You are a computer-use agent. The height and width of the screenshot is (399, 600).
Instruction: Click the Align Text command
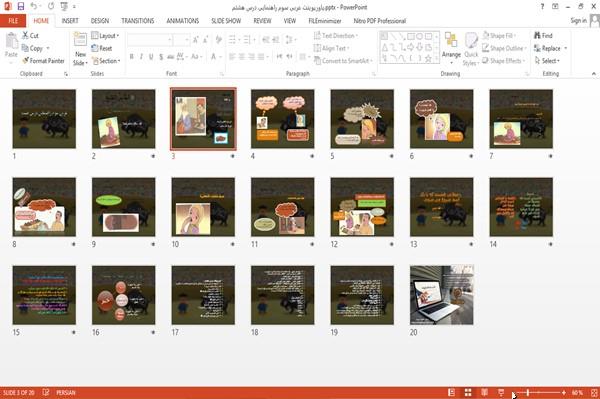click(331, 48)
